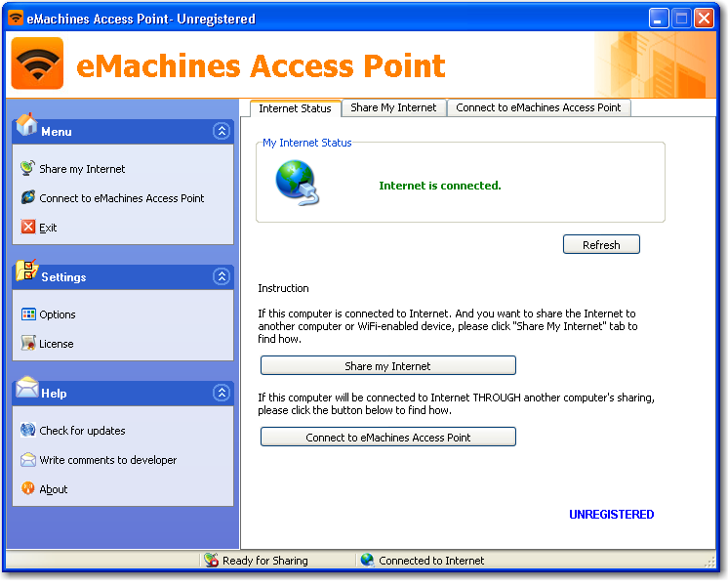Image resolution: width=728 pixels, height=586 pixels.
Task: Open the Connect to eMachines Access Point tab
Action: tap(538, 107)
